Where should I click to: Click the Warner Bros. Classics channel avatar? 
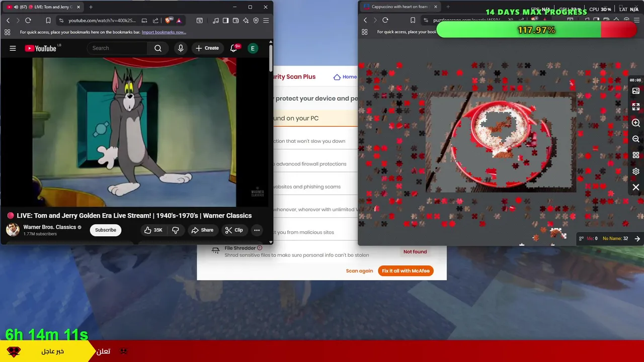pyautogui.click(x=13, y=230)
